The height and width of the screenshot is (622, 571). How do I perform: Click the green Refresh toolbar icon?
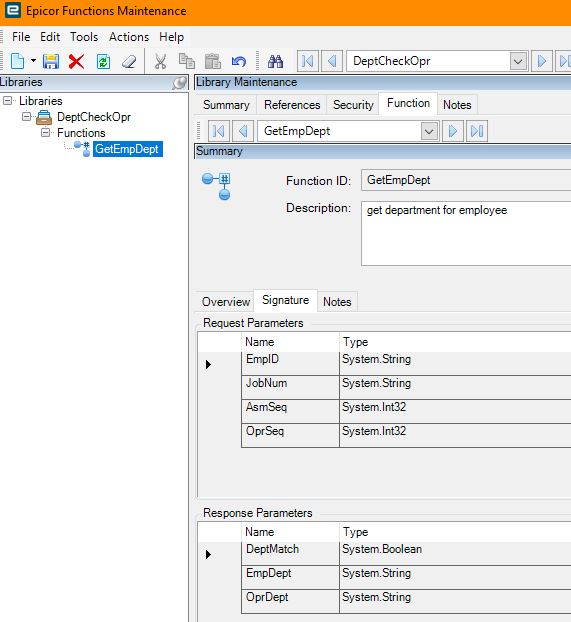(x=103, y=61)
